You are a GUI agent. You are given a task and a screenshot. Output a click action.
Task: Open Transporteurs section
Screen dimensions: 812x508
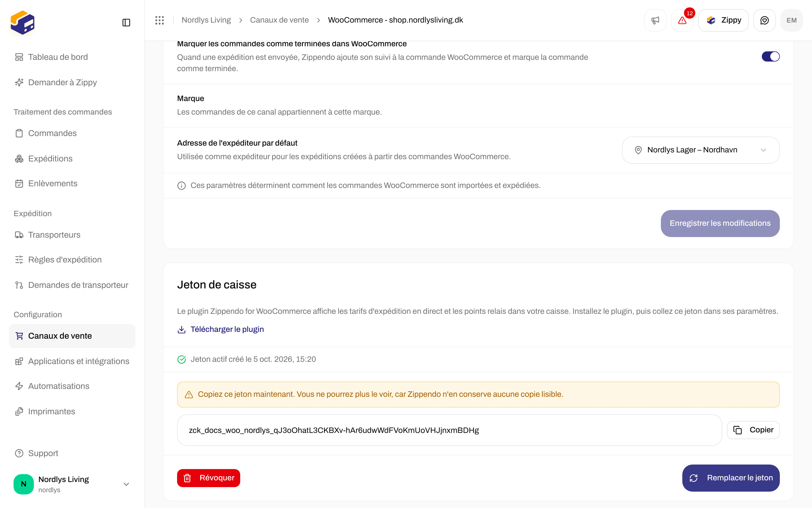[72, 235]
